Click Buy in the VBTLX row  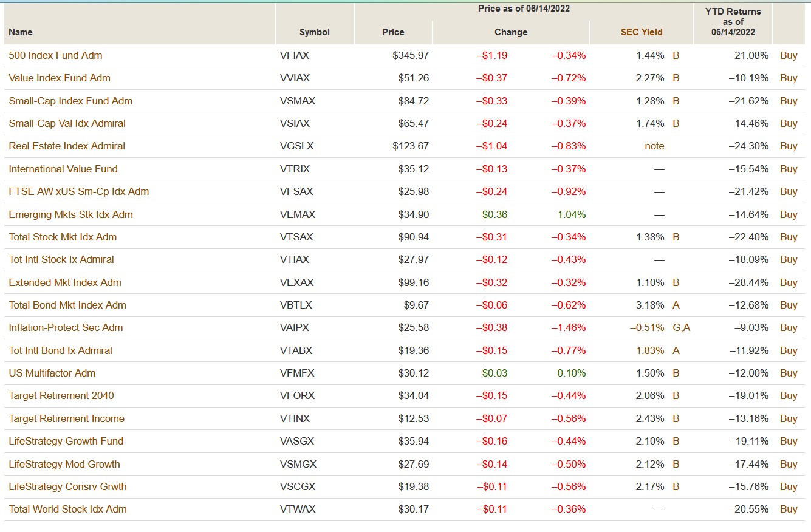[789, 305]
